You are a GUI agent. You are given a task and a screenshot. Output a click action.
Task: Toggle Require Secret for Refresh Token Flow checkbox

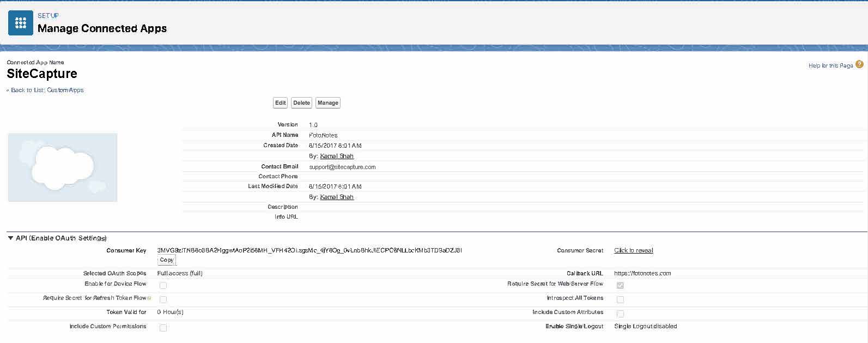[163, 299]
